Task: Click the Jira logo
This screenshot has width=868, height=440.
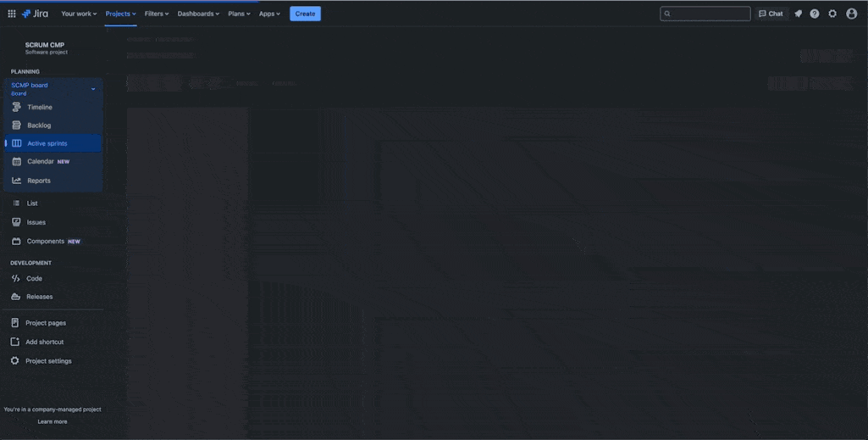Action: [x=37, y=14]
